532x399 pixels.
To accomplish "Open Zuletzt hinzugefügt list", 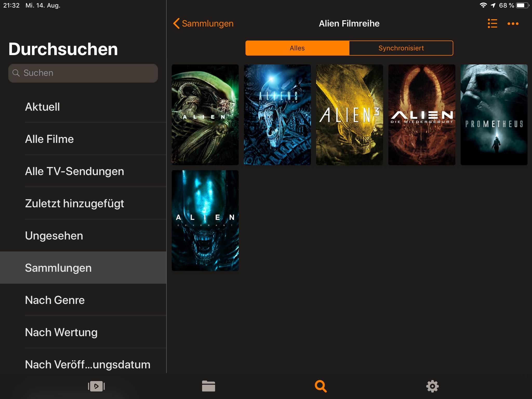I will (x=75, y=203).
